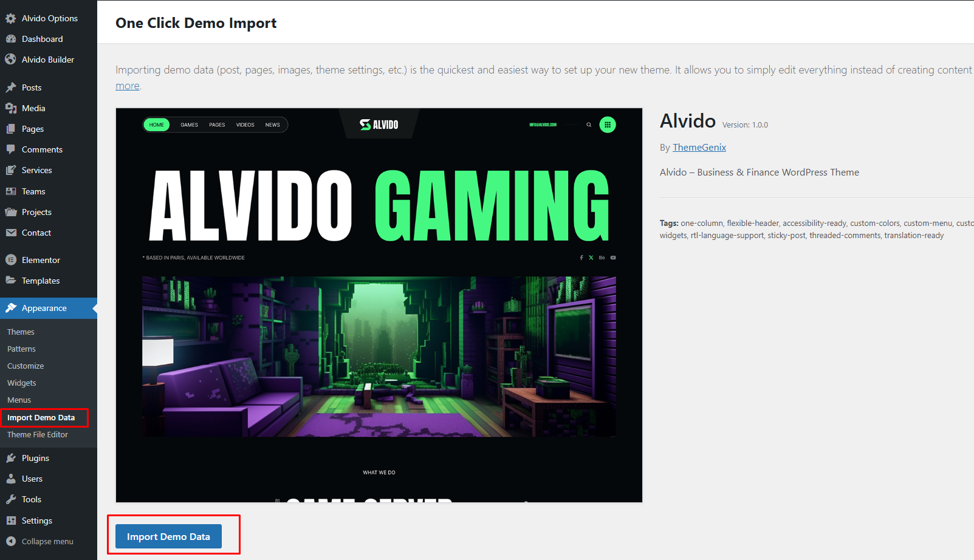Collapse the admin sidebar menu
The height and width of the screenshot is (560, 974).
coord(49,541)
